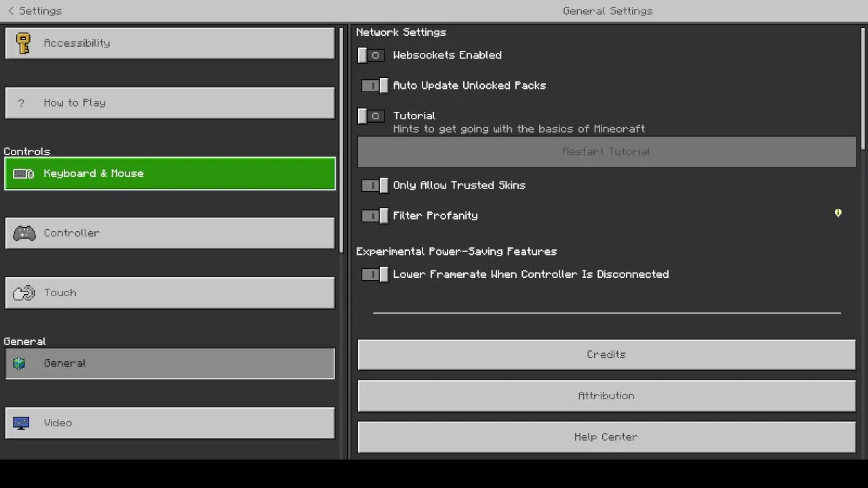Screen dimensions: 868x488
Task: Click the monitor icon beside Video
Action: tap(21, 423)
